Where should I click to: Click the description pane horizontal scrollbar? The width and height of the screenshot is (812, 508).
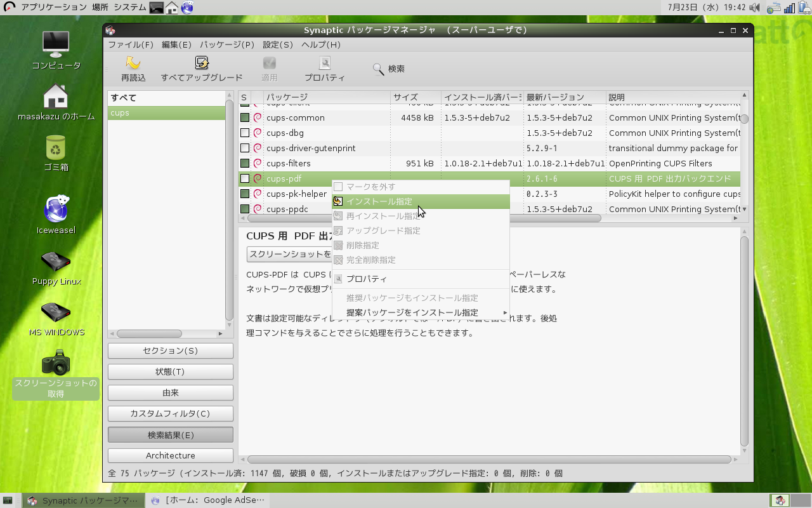[x=489, y=459]
